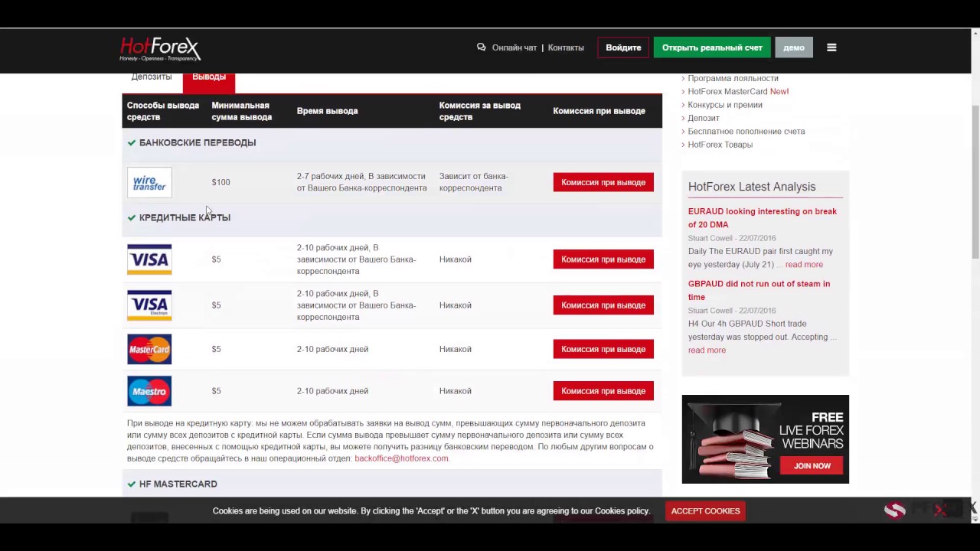The height and width of the screenshot is (551, 980).
Task: Open the Депозит sidebar link
Action: [x=704, y=118]
